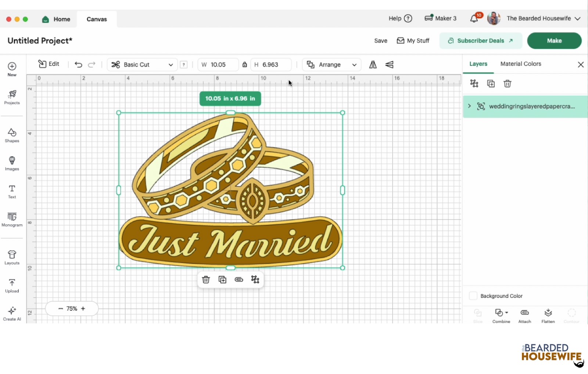Click the green Make button

554,41
